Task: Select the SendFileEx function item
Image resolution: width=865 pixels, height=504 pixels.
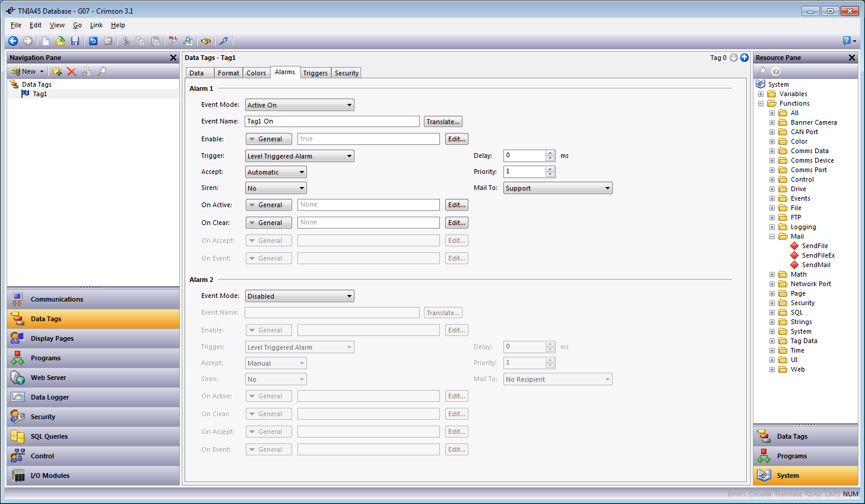Action: [818, 255]
